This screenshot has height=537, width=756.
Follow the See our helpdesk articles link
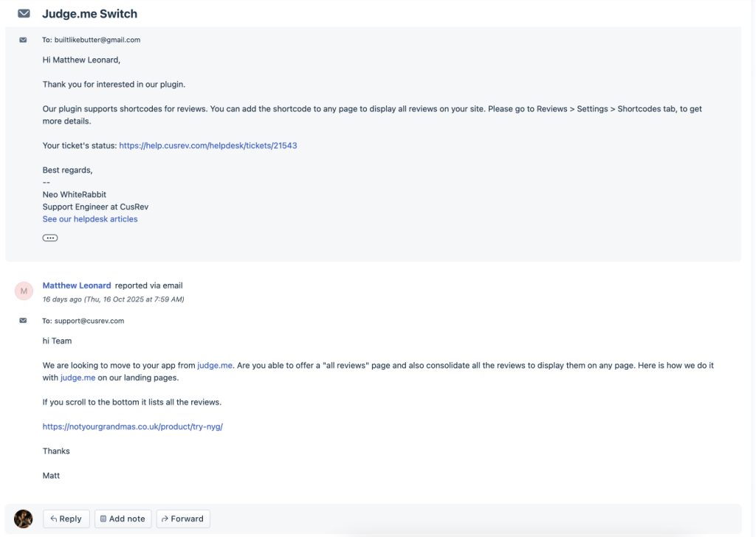[x=90, y=219]
